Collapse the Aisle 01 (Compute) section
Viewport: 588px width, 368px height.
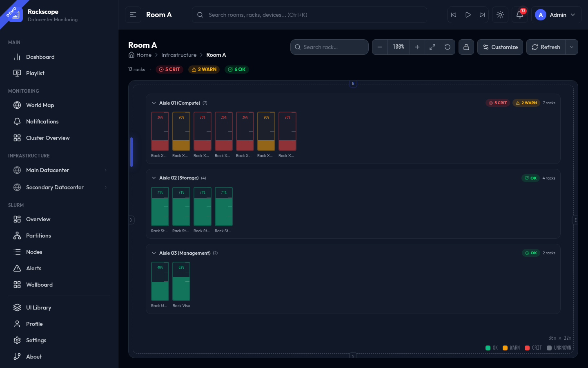154,103
